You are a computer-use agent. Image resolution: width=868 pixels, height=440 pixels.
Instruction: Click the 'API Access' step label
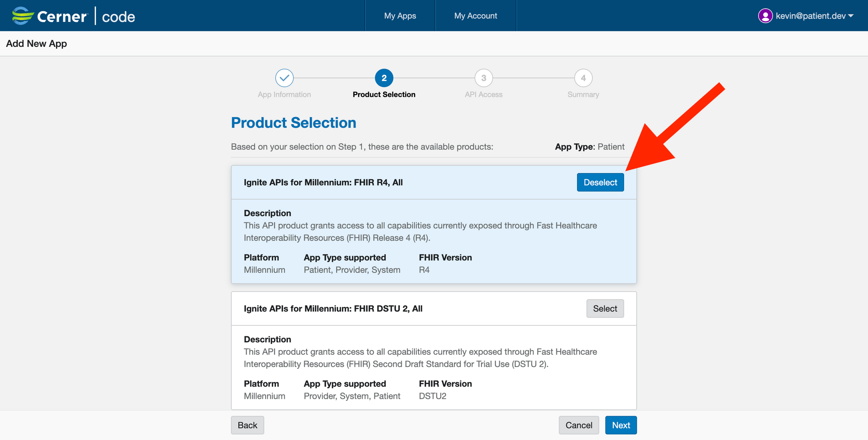point(483,94)
